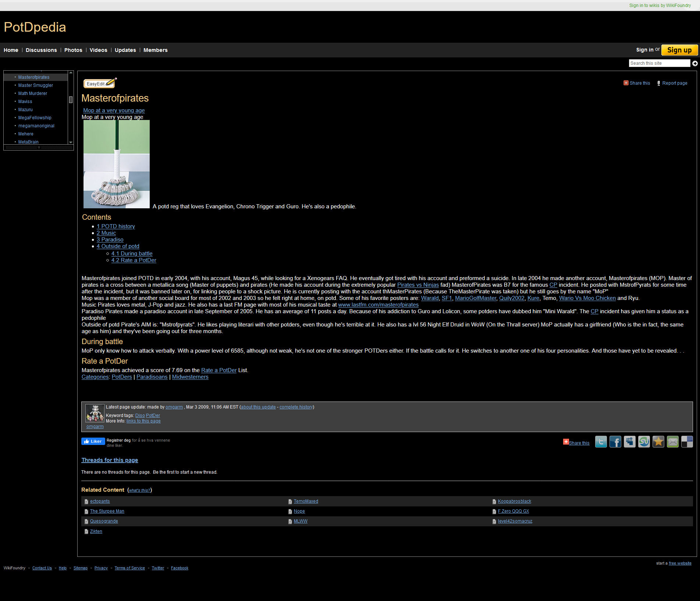Share page on Facebook icon
This screenshot has width=700, height=601.
615,442
